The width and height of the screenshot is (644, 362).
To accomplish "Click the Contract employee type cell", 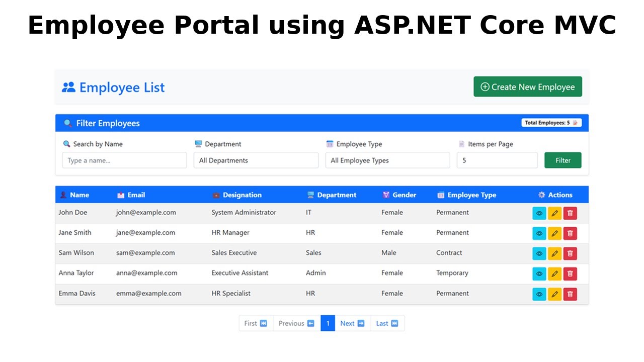I will [449, 253].
